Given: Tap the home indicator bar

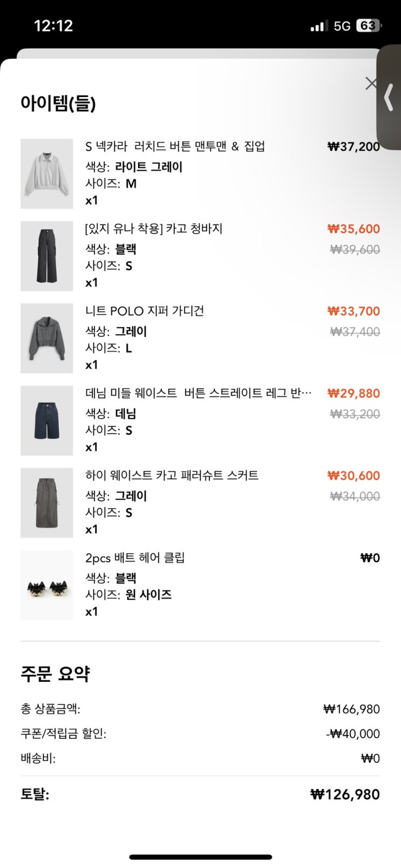Looking at the screenshot, I should click(200, 857).
